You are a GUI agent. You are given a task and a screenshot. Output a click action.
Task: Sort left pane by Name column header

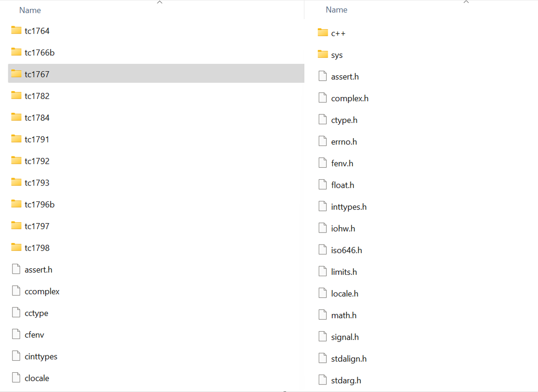coord(30,10)
